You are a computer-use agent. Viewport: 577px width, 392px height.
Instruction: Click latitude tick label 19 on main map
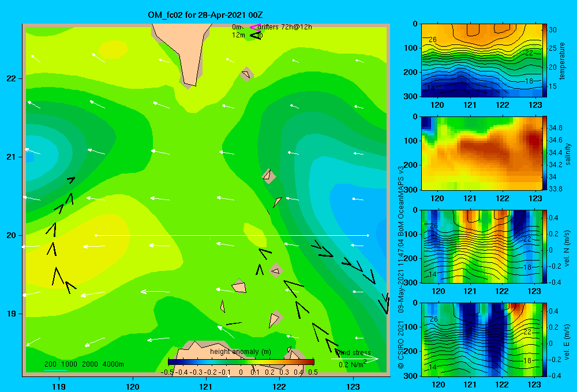11,314
